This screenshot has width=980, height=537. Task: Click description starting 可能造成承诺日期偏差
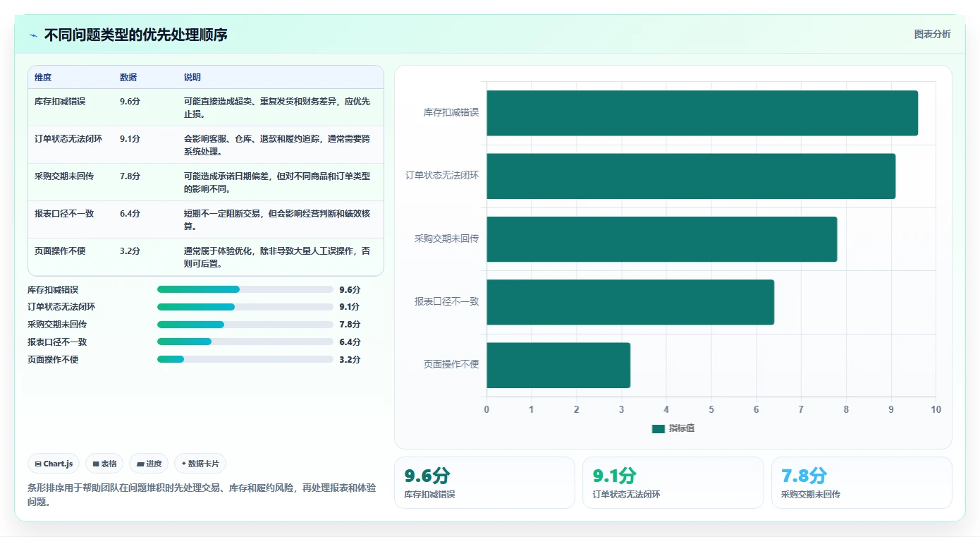point(277,182)
